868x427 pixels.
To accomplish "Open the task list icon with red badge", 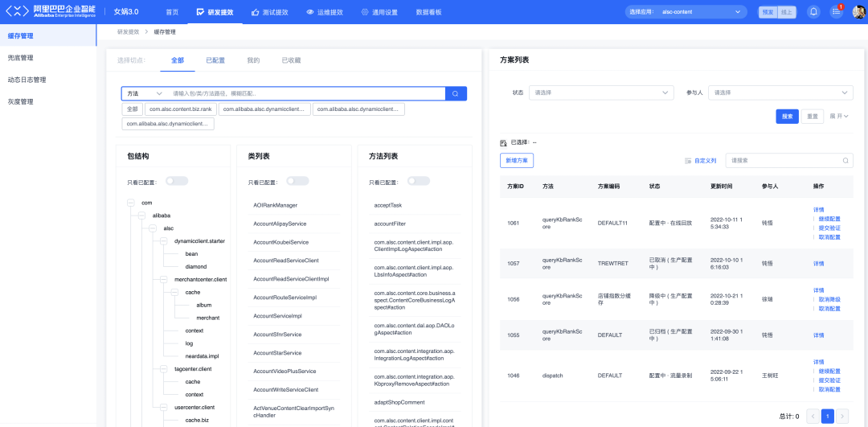I will pyautogui.click(x=837, y=11).
